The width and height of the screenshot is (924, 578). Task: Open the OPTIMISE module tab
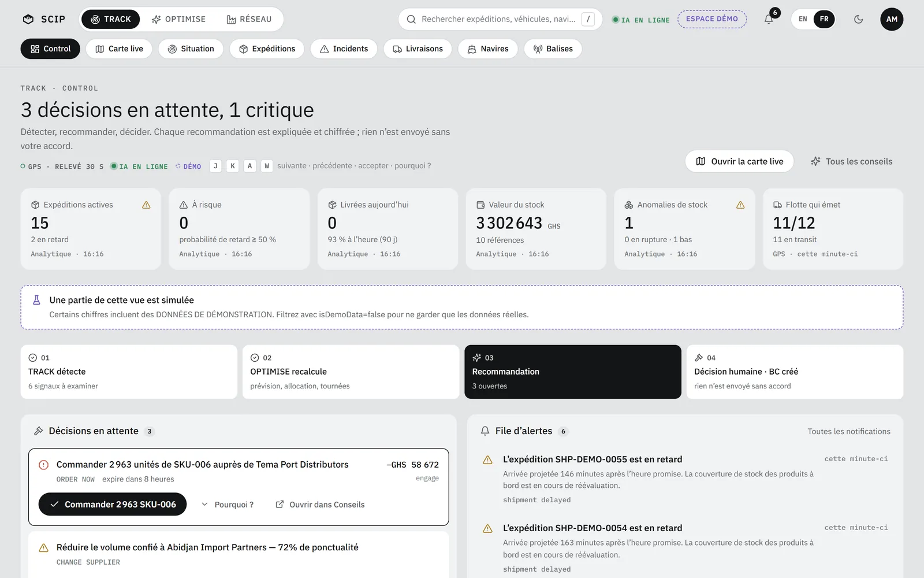178,19
